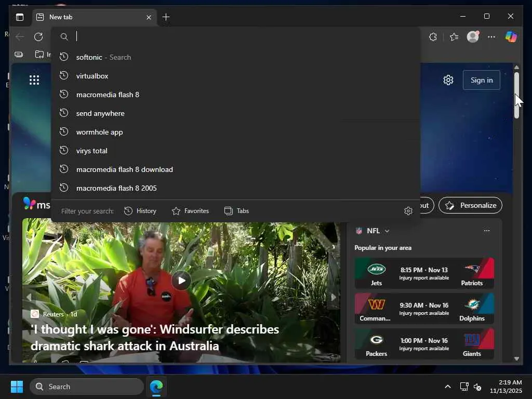The width and height of the screenshot is (532, 399).
Task: Go back with the back arrow
Action: tap(20, 37)
